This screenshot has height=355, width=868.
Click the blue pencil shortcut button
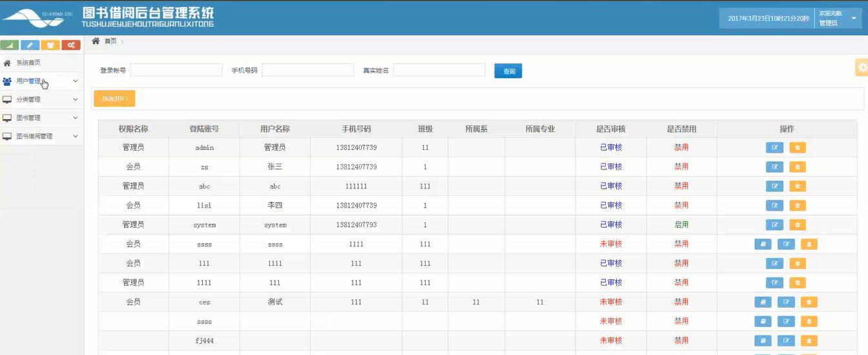point(30,45)
